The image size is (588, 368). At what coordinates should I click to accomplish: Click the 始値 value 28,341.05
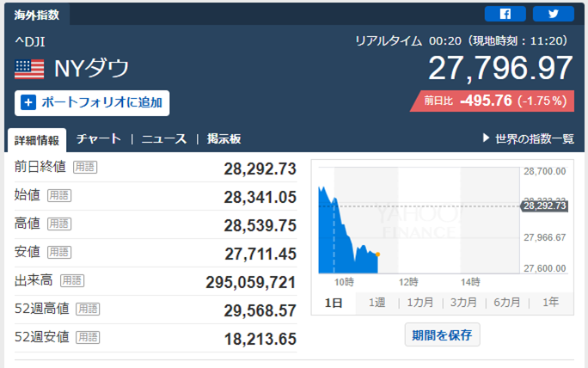click(260, 197)
